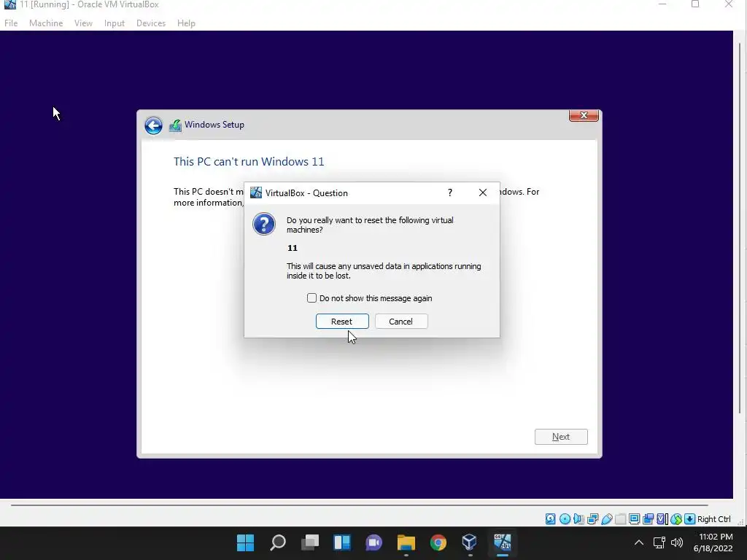This screenshot has height=560, width=747.
Task: Click 'Do you really want to reset' message text
Action: 370,225
